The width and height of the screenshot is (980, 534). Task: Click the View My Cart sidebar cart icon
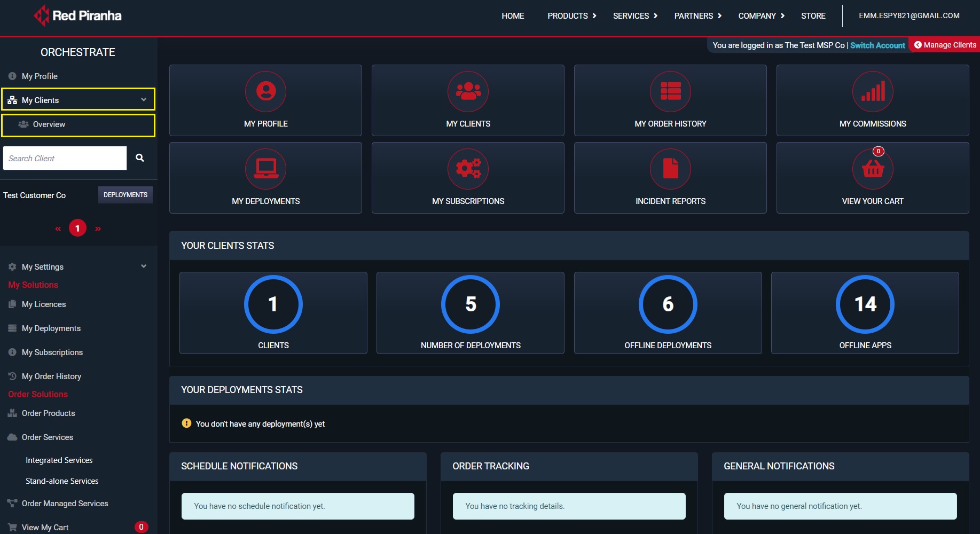tap(12, 527)
